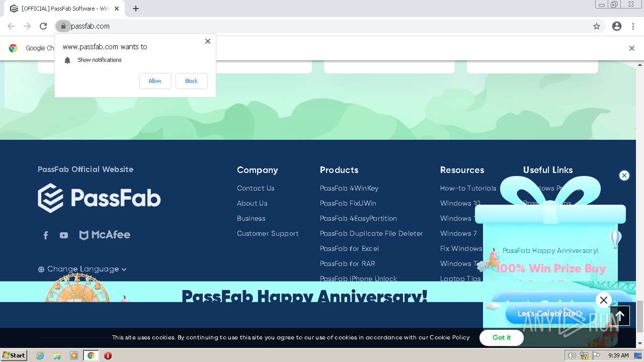
Task: Close the Happy Anniversary bottom banner
Action: tap(604, 300)
